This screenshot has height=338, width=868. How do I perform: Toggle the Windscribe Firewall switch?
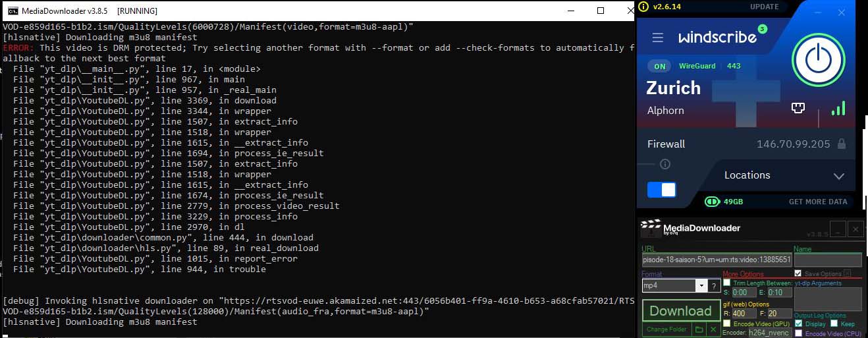click(661, 190)
